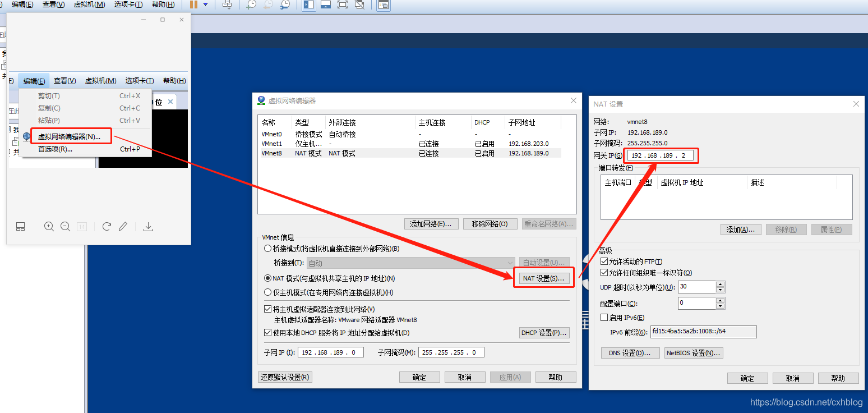
Task: Open 选项卡(T) menu inside the image viewer window
Action: [x=140, y=81]
